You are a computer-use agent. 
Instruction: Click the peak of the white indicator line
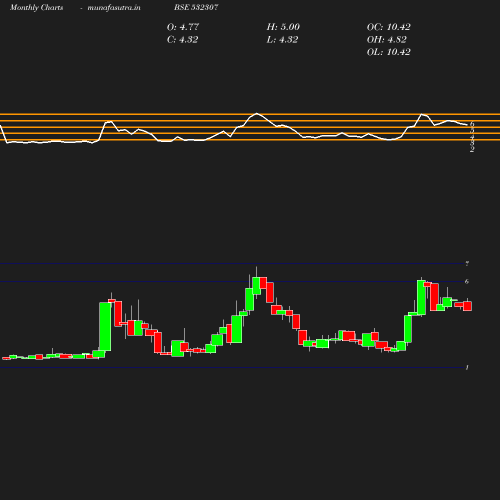click(256, 113)
